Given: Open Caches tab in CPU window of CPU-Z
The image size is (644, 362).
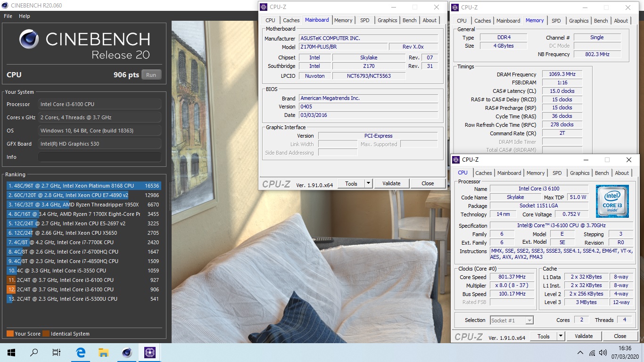Looking at the screenshot, I should 484,173.
